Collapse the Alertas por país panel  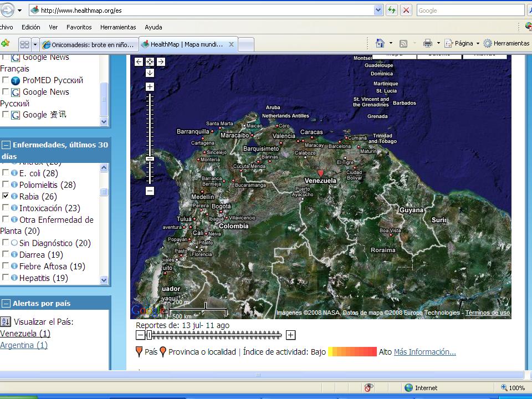(6, 304)
